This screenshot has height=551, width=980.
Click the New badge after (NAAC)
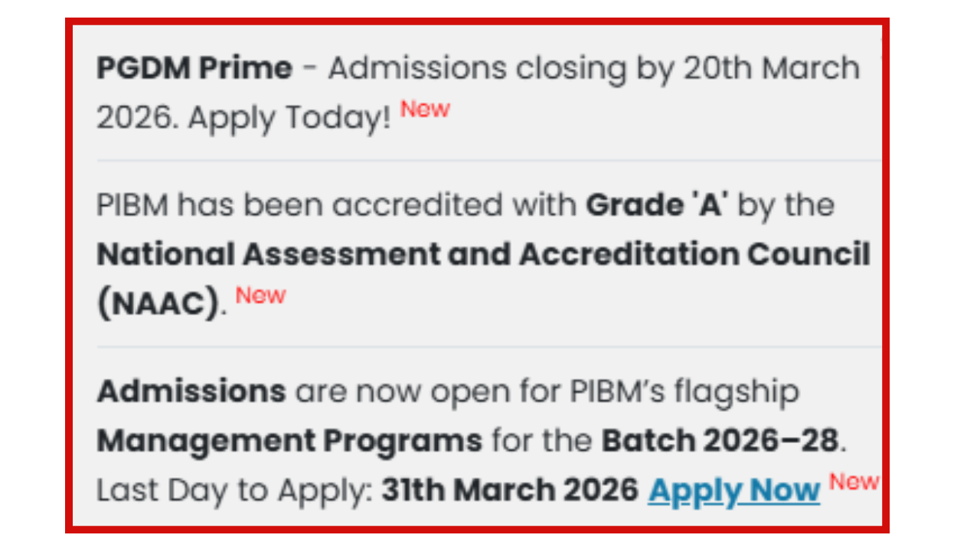pos(260,295)
